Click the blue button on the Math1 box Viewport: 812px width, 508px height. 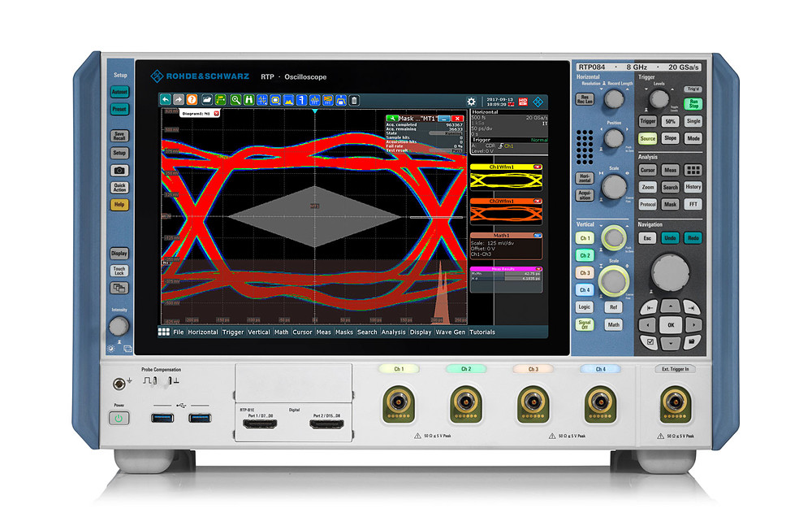click(x=538, y=236)
